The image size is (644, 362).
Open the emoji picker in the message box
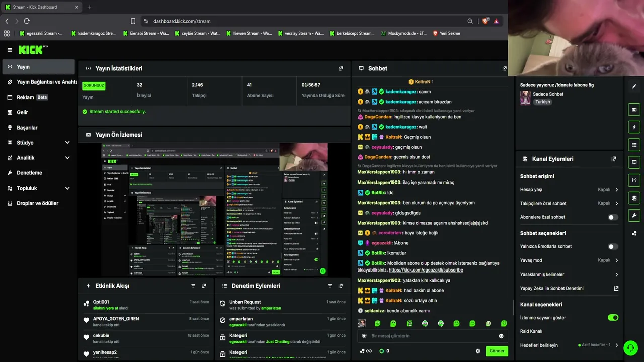pyautogui.click(x=501, y=336)
